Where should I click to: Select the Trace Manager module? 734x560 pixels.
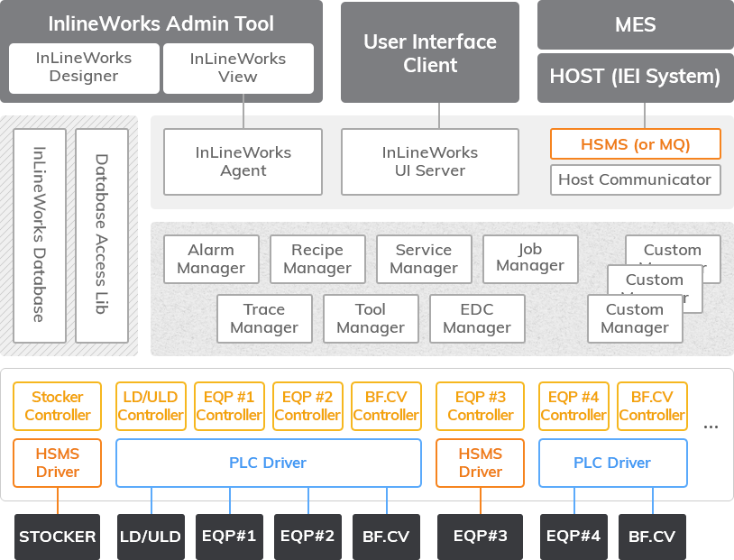pos(264,318)
